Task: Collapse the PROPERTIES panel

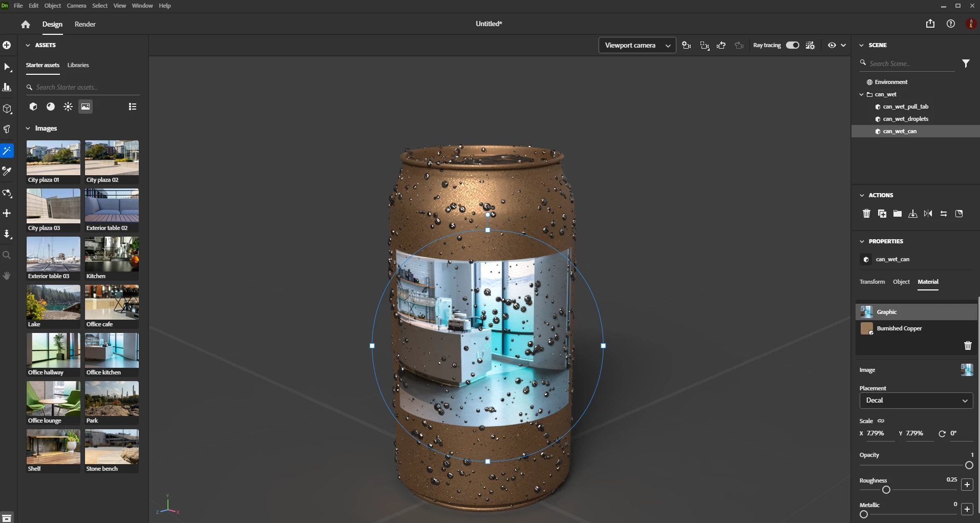Action: [x=862, y=241]
